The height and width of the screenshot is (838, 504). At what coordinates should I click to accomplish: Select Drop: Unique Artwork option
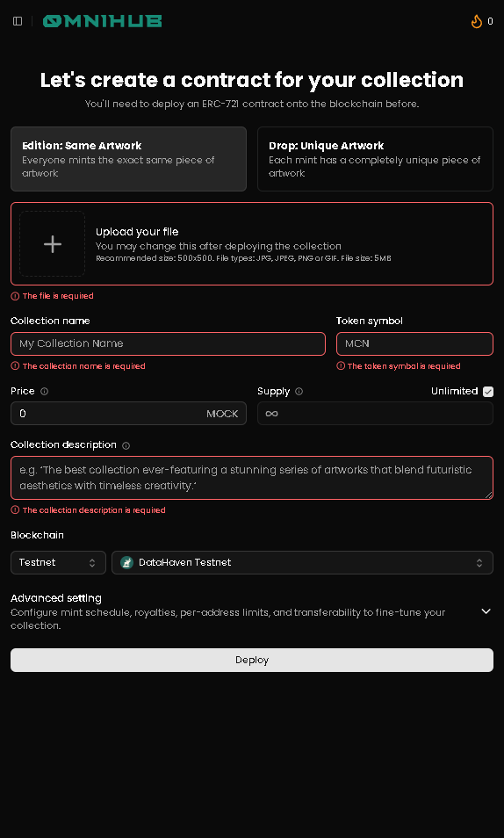375,159
